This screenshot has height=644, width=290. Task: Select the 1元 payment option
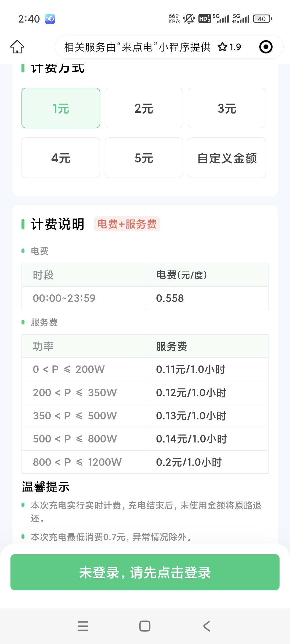tap(61, 108)
